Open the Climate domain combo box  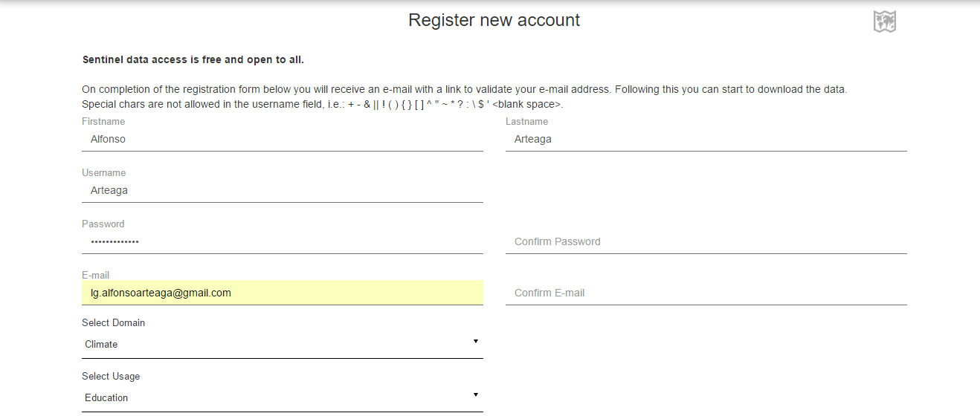coord(275,344)
